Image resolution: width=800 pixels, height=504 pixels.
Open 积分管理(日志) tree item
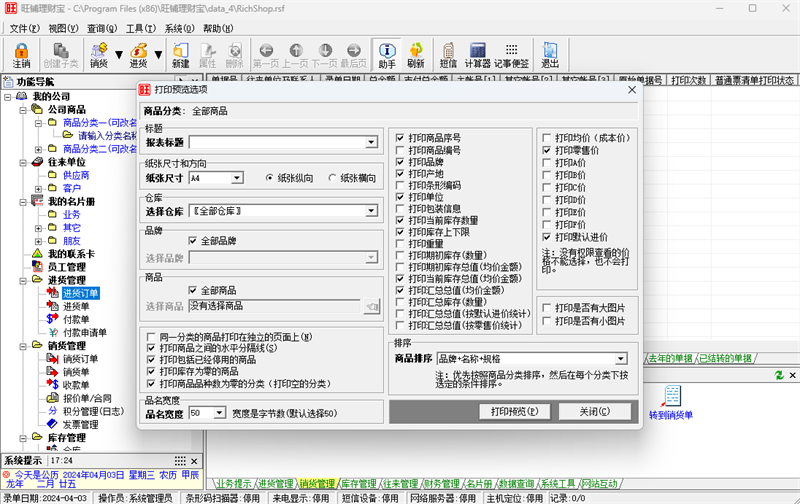click(93, 411)
